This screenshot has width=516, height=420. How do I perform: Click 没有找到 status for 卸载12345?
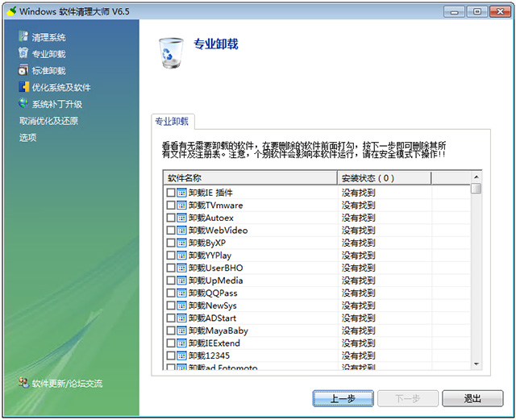point(358,356)
